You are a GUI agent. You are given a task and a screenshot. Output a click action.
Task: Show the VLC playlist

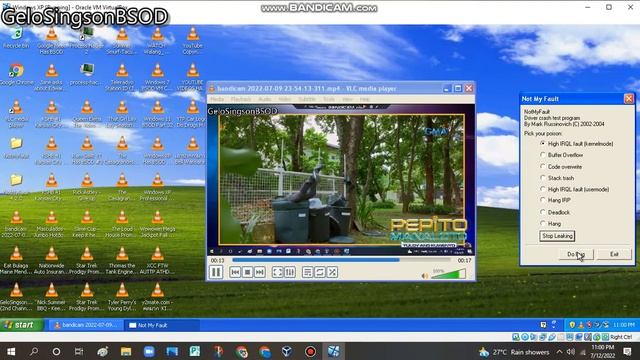point(308,272)
